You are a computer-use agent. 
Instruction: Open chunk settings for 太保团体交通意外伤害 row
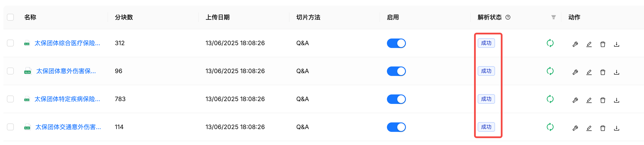[x=575, y=128]
